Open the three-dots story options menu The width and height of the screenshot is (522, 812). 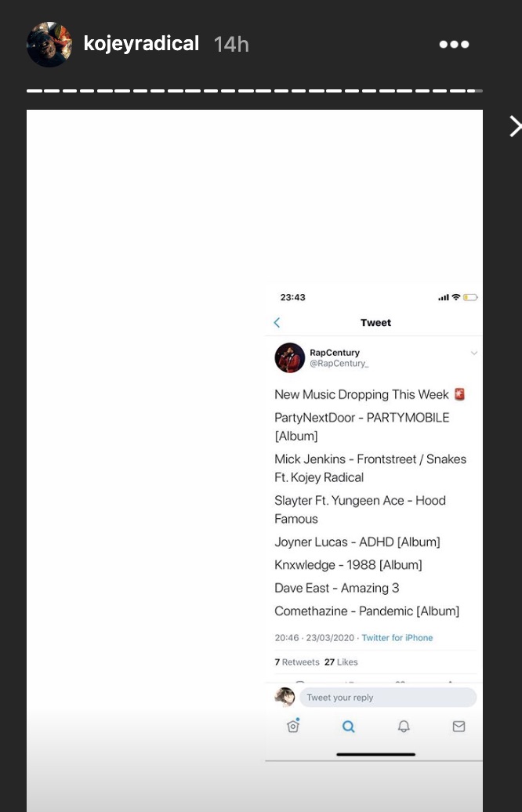454,45
